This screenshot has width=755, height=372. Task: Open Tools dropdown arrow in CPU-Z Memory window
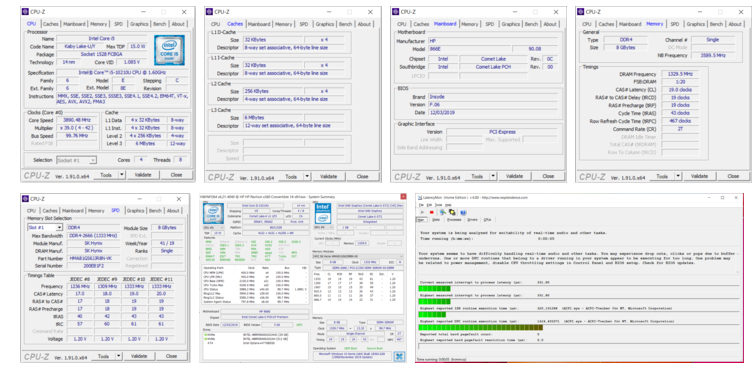click(x=678, y=176)
